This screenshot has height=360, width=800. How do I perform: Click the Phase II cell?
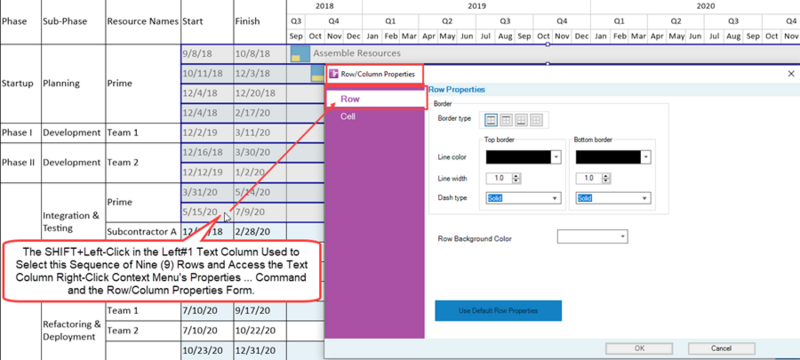[20, 163]
